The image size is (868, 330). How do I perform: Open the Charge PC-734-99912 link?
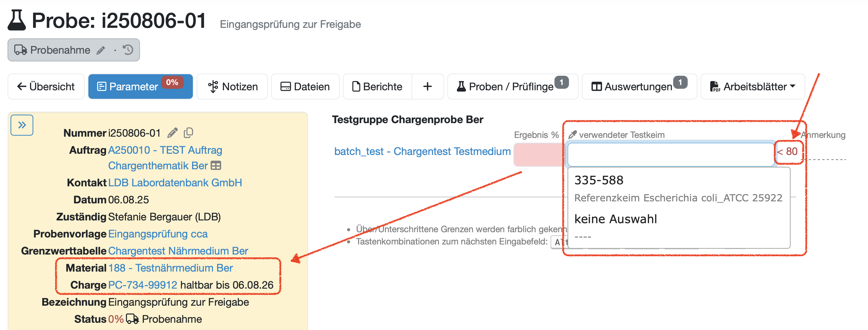pos(142,285)
